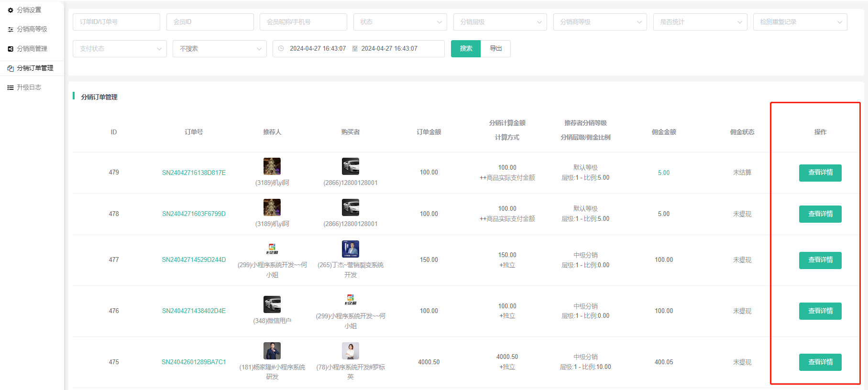868x390 pixels.
Task: Click the 分销设置 gear icon in sidebar
Action: click(x=11, y=10)
